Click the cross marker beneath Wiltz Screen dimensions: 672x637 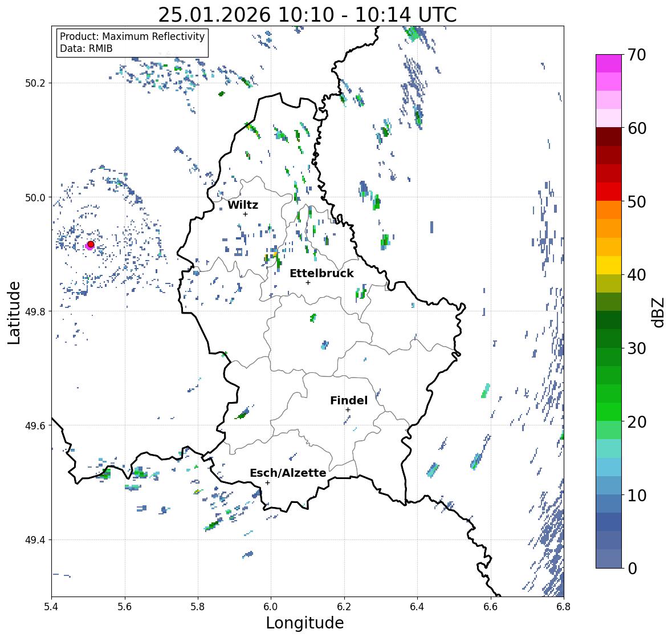click(x=245, y=214)
